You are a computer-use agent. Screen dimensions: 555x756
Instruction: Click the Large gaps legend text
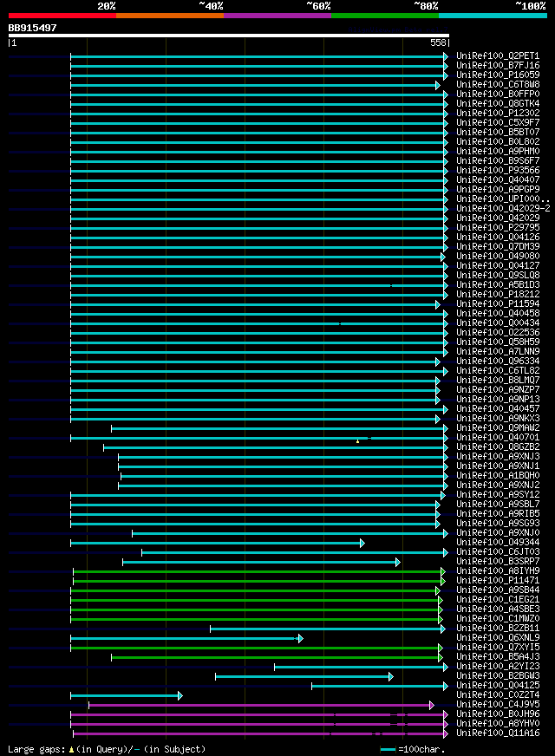[x=107, y=749]
